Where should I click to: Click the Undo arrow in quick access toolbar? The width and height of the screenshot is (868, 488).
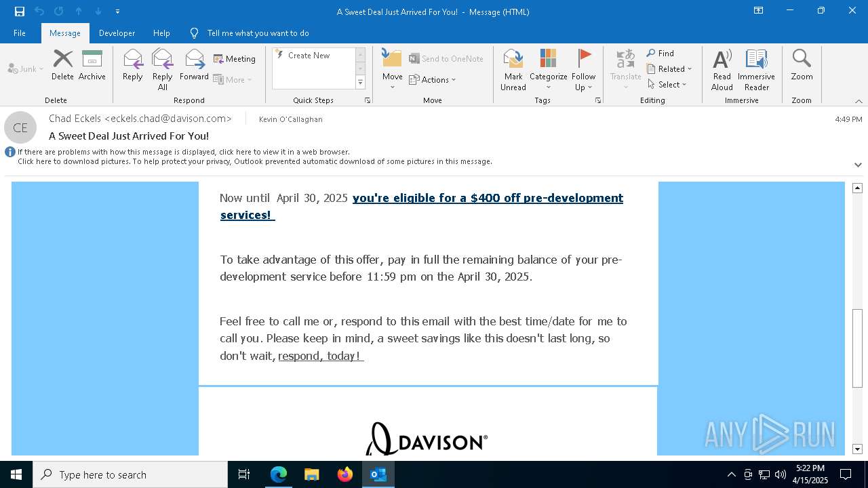tap(39, 12)
